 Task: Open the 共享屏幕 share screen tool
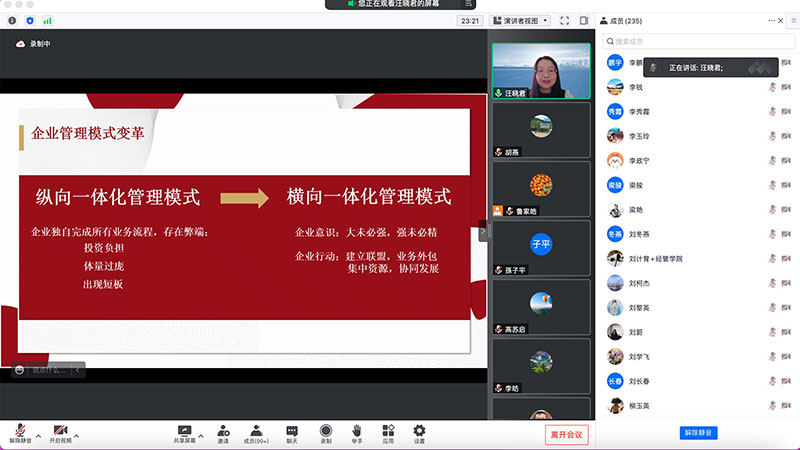click(x=184, y=431)
